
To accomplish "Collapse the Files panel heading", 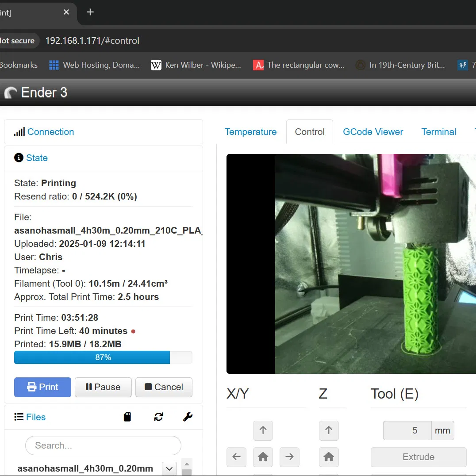I will (x=36, y=417).
